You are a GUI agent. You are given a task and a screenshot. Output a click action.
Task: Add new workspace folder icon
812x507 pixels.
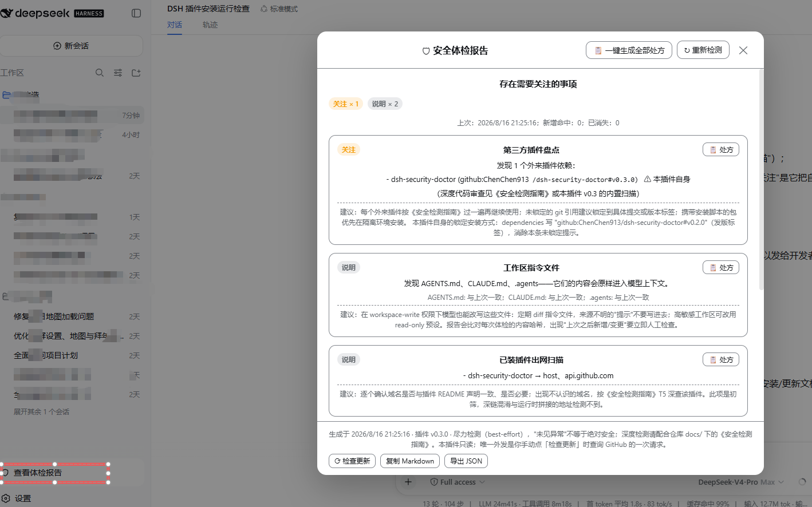tap(136, 73)
